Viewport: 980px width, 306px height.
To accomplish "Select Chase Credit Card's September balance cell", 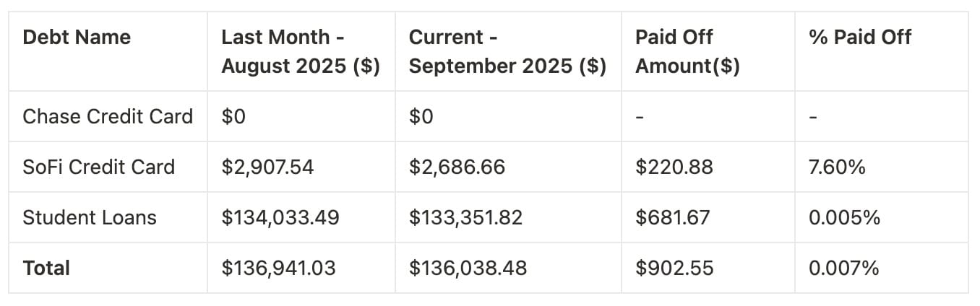I will (421, 116).
